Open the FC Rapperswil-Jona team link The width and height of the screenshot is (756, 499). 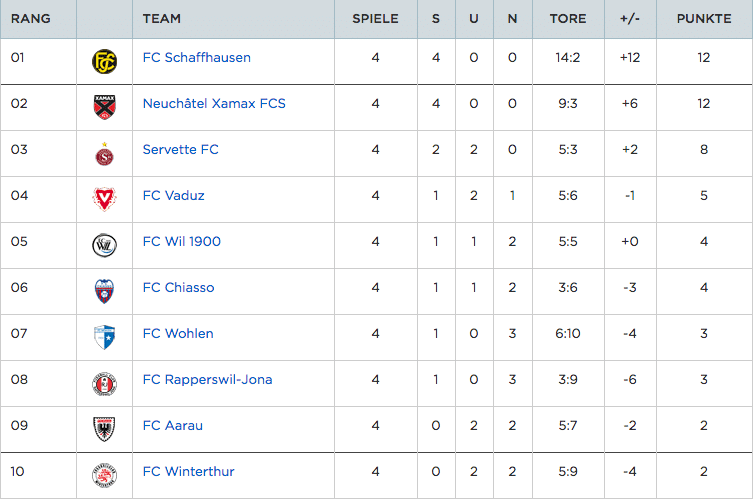pyautogui.click(x=207, y=379)
